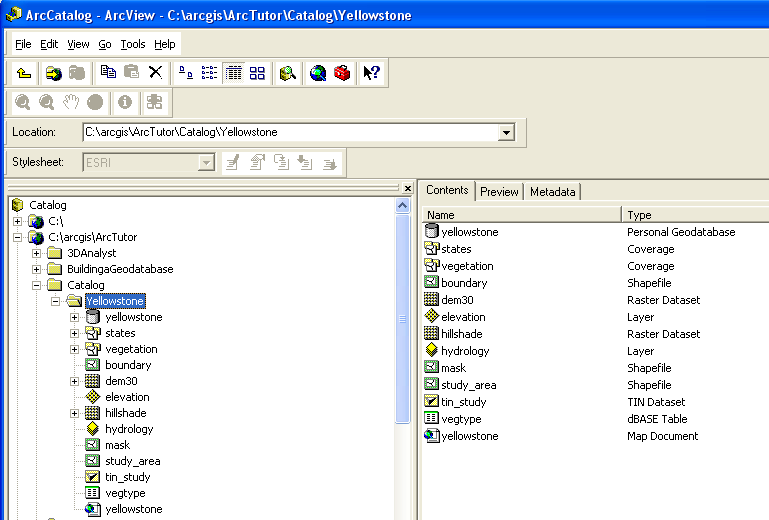Click the Create/Update Metadata icon
This screenshot has width=769, height=520.
(281, 162)
